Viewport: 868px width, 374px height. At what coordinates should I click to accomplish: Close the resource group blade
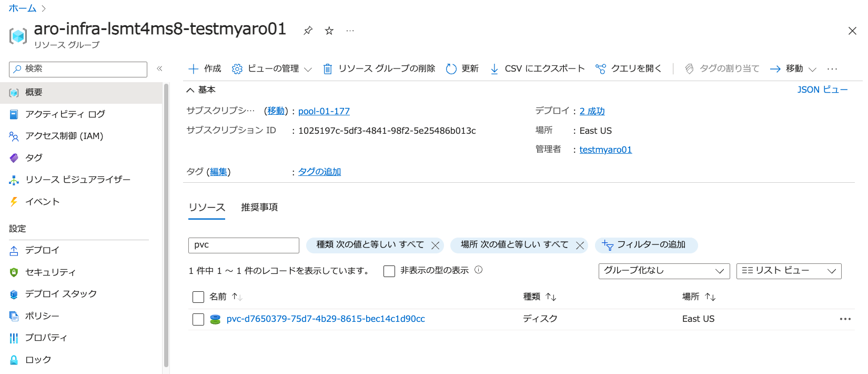click(852, 31)
